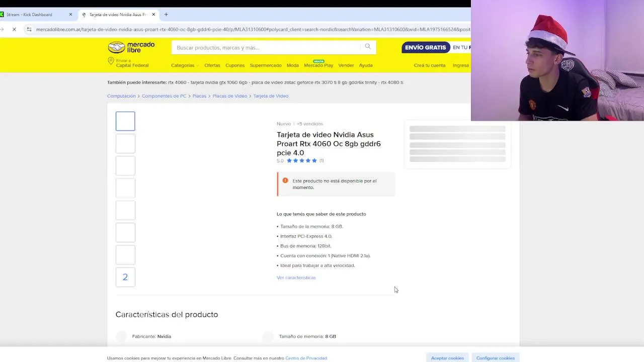644x362 pixels.
Task: Open a new browser tab
Action: (x=166, y=15)
